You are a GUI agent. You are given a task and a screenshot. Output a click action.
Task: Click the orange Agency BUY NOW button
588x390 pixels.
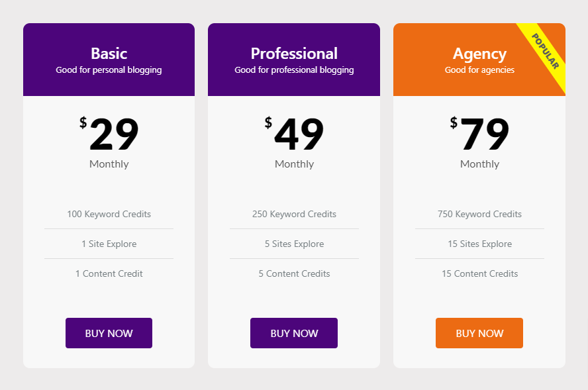tap(479, 333)
